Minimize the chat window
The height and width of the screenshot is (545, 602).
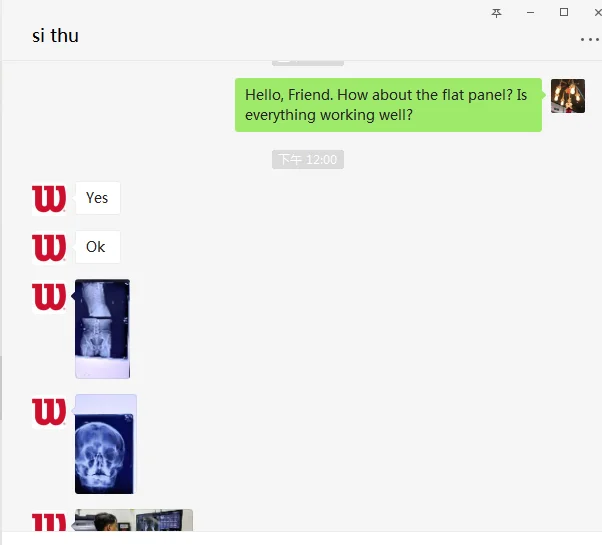point(531,13)
